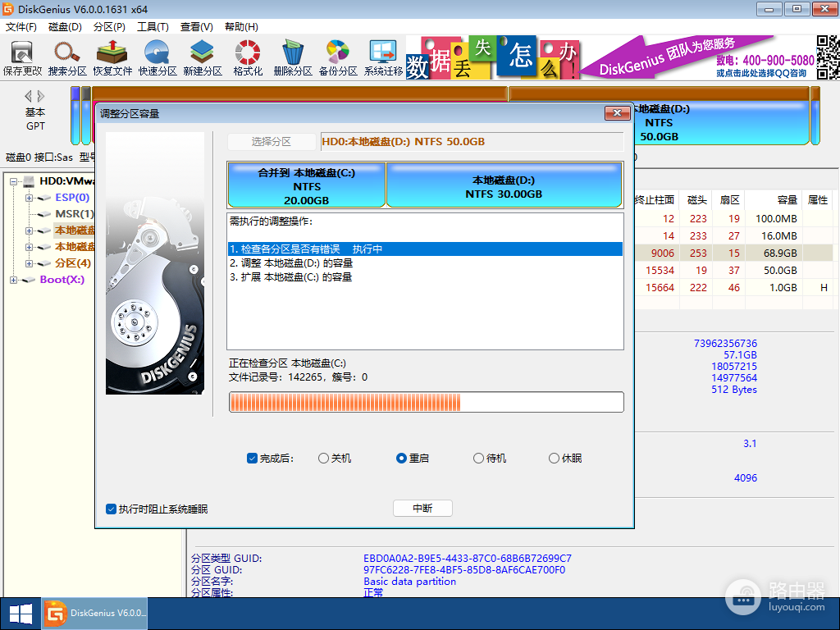840x630 pixels.
Task: Click the HD0:本地磁盘(D:) NTFS 50.0GB field
Action: 472,141
